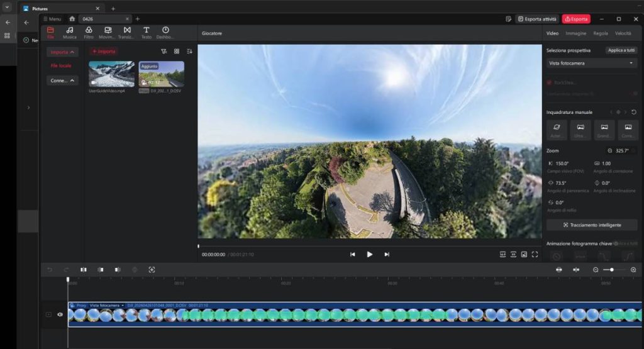
Task: Open the Testo text tool
Action: (x=146, y=32)
